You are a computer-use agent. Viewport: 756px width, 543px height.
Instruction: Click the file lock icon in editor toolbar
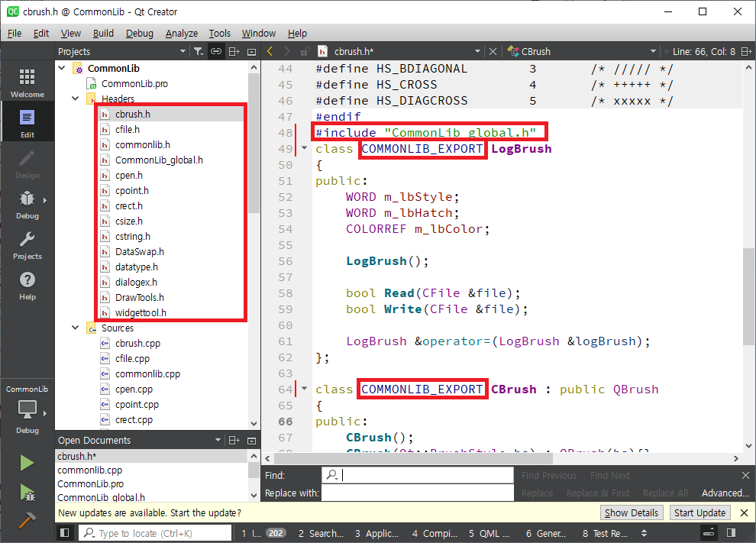click(x=305, y=51)
